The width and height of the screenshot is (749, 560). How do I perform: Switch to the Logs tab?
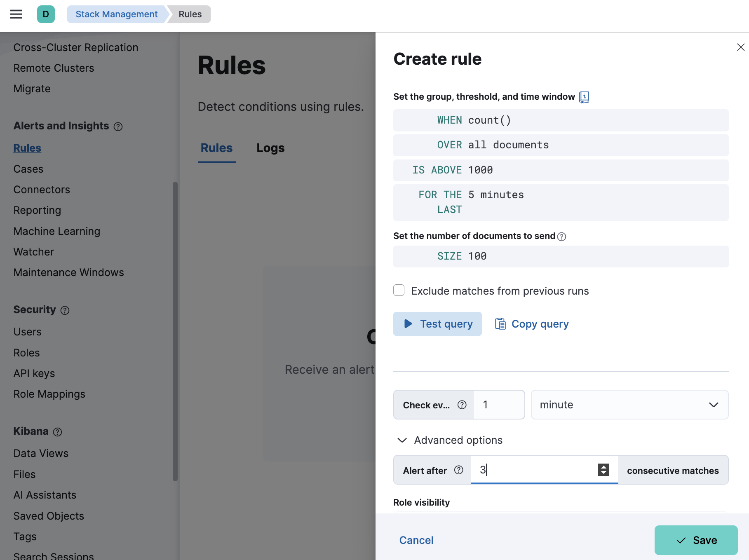[270, 148]
